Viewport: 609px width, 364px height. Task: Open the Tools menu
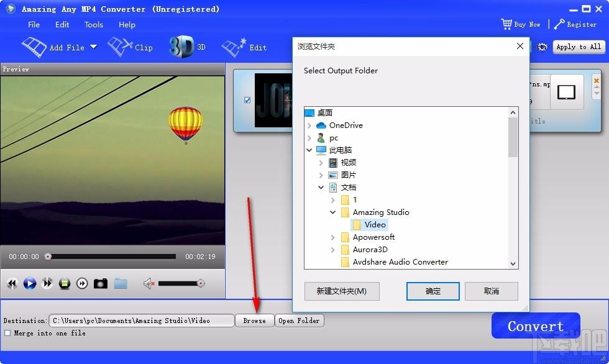point(94,24)
